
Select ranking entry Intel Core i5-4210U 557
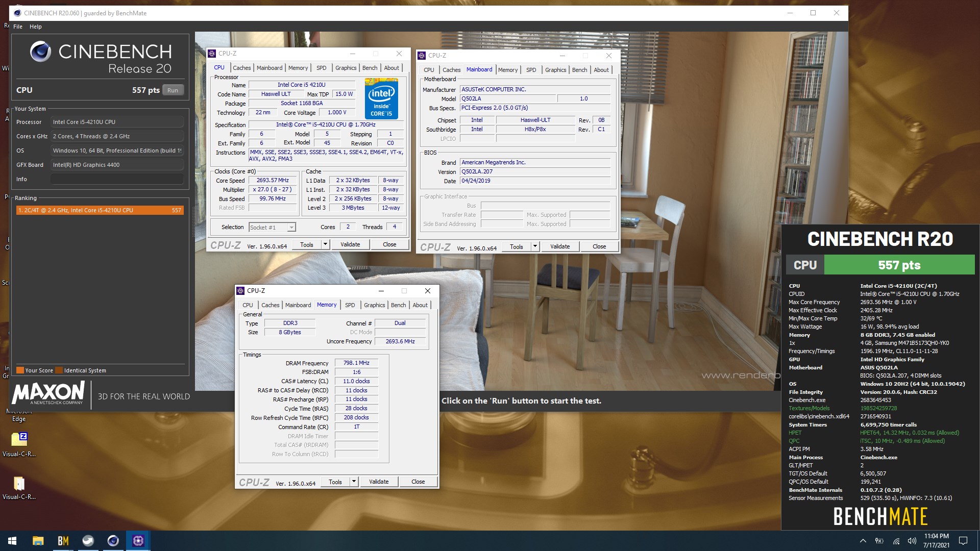click(x=100, y=210)
